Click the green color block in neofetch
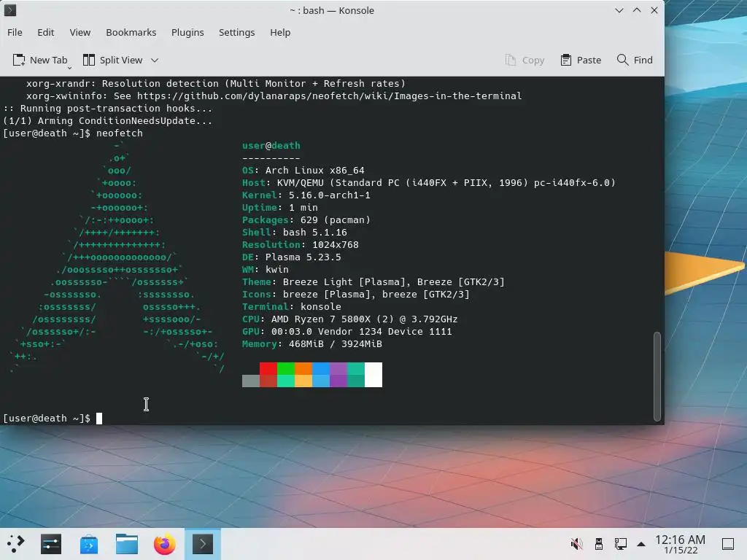Viewport: 747px width, 560px height. click(x=286, y=368)
